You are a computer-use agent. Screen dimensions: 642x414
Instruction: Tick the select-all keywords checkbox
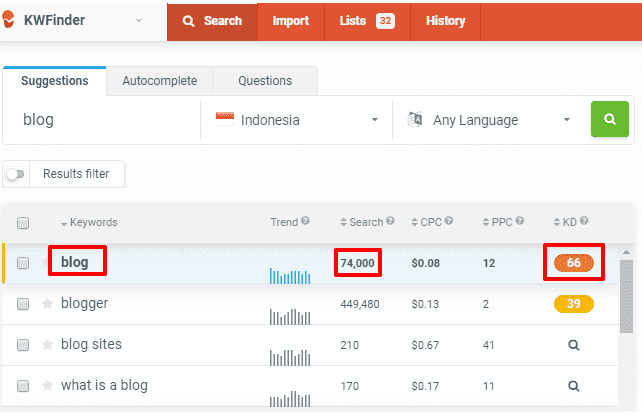point(23,223)
